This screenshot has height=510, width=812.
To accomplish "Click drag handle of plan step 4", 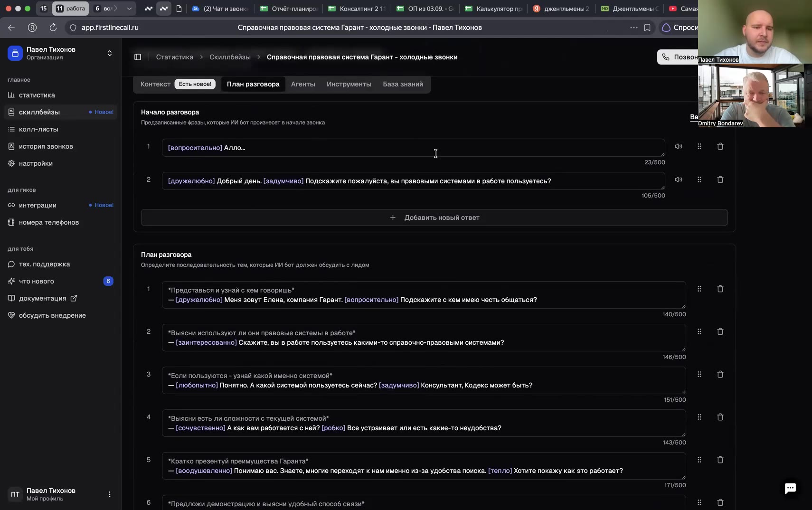I will click(699, 417).
